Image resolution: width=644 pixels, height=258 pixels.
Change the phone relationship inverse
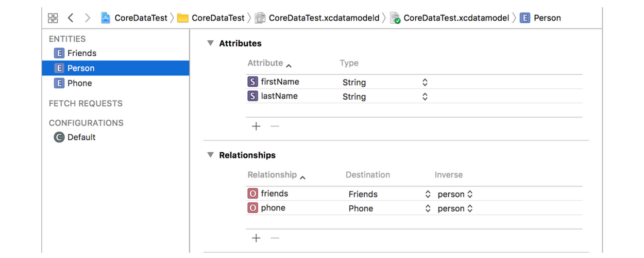tap(469, 208)
